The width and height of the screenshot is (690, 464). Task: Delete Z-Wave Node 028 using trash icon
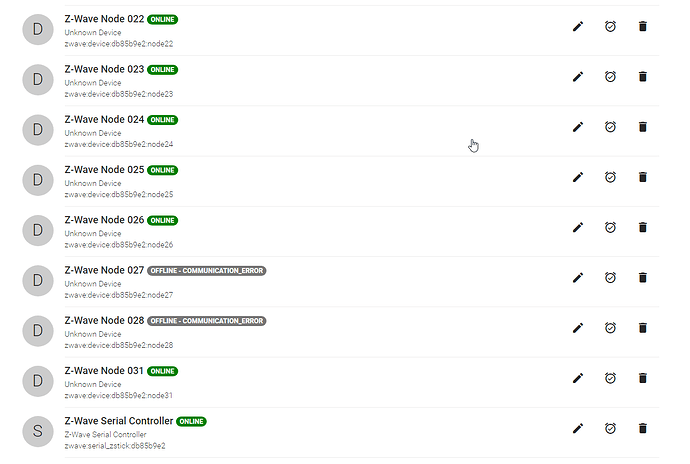coord(643,328)
